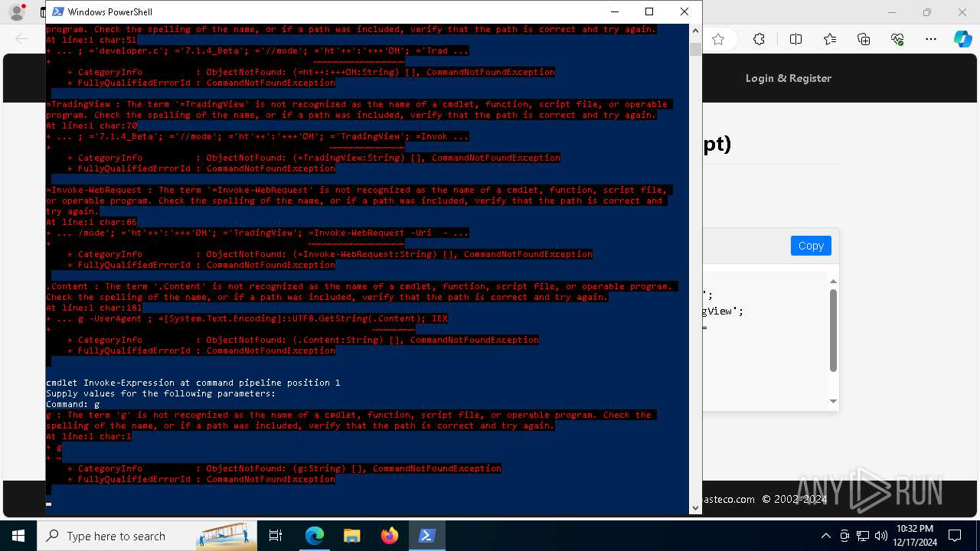Click the Edge back navigation arrow
Image resolution: width=980 pixels, height=551 pixels.
pos(21,39)
